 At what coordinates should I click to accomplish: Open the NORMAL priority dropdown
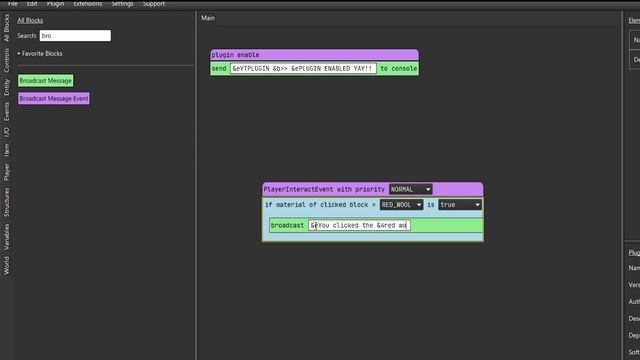pyautogui.click(x=410, y=189)
